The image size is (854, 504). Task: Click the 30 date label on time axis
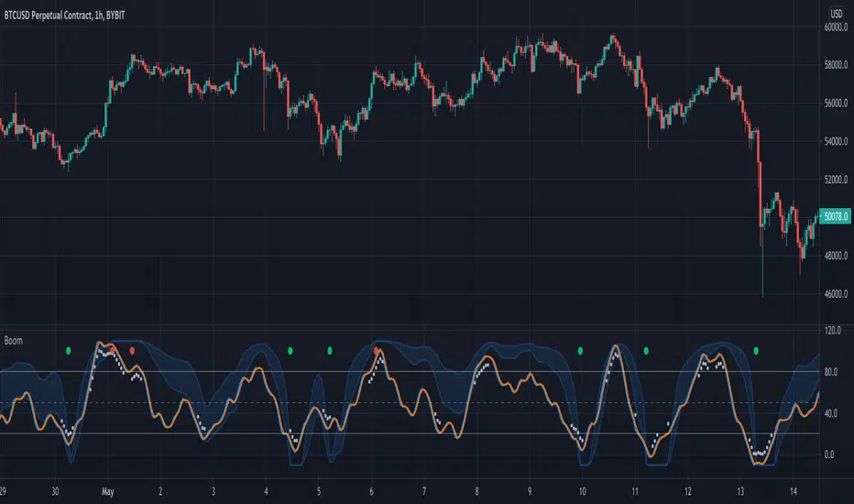(55, 491)
